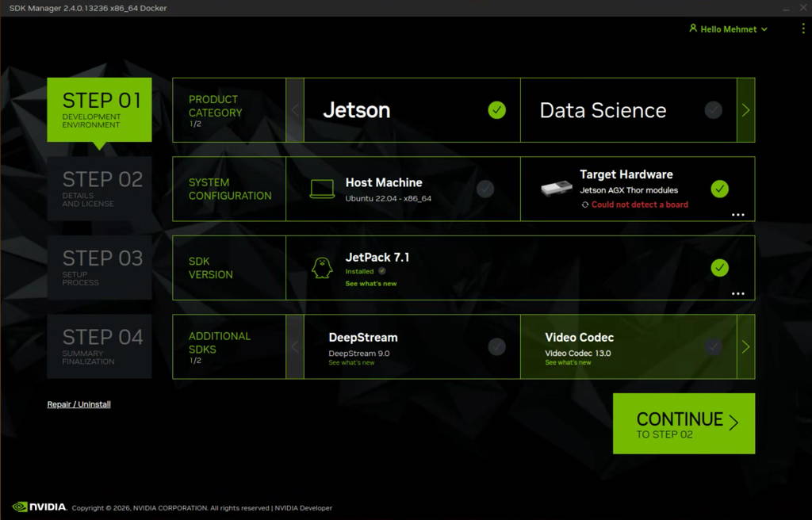This screenshot has width=812, height=520.
Task: Click the Host Machine laptop icon
Action: [x=322, y=189]
